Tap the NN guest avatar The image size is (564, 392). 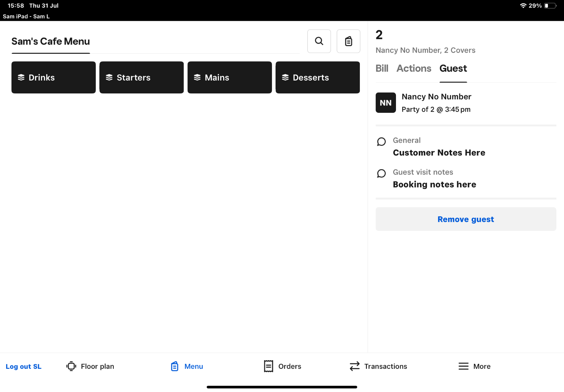(385, 103)
